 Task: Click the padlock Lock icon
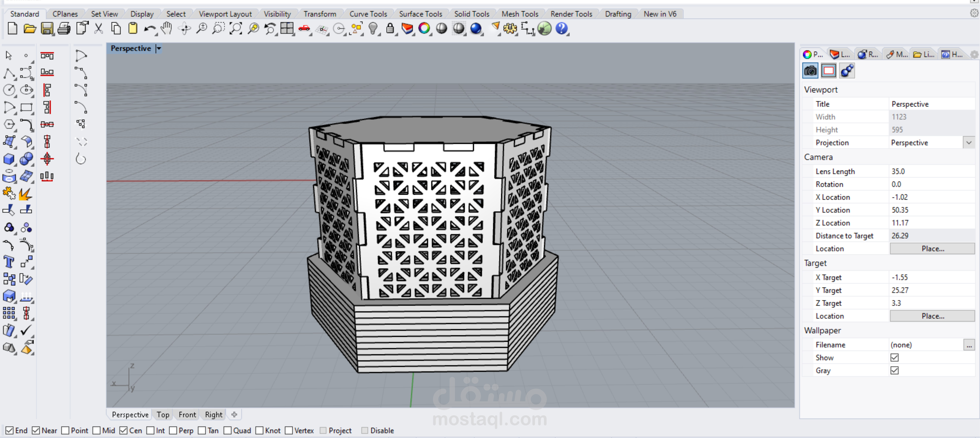point(390,29)
